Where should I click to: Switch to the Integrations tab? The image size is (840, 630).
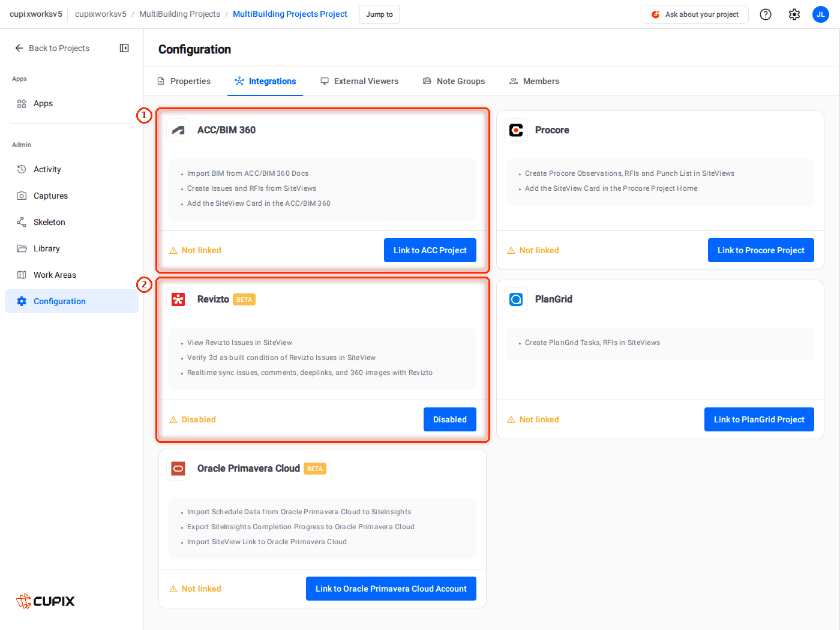coord(265,81)
